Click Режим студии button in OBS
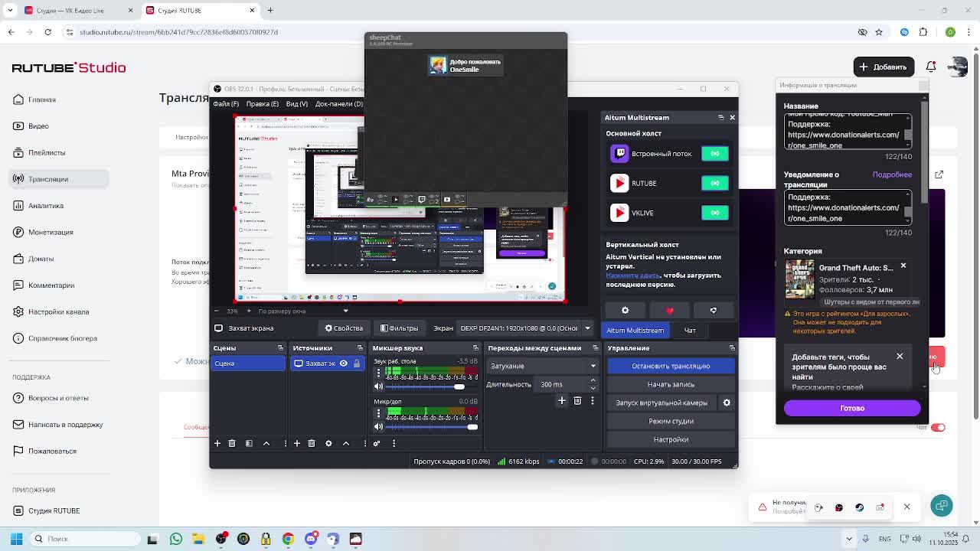This screenshot has width=980, height=551. tap(671, 421)
